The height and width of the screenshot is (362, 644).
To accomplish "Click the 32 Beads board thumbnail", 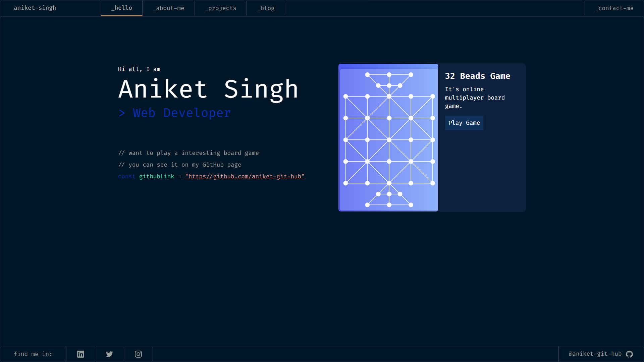I will [x=388, y=137].
